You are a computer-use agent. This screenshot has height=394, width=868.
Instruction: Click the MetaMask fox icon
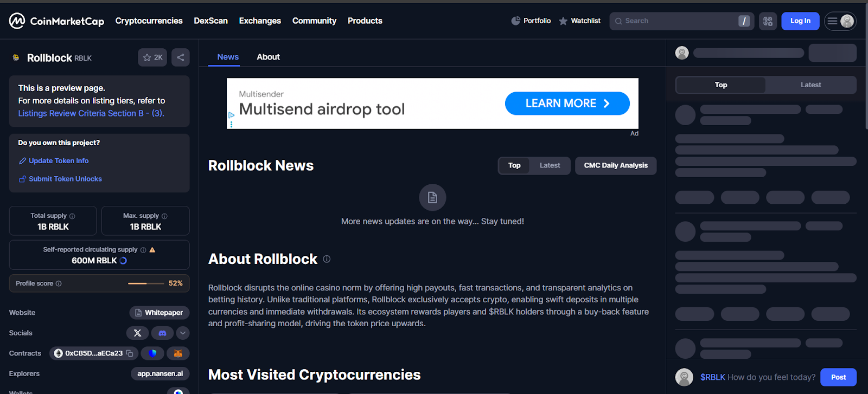178,353
